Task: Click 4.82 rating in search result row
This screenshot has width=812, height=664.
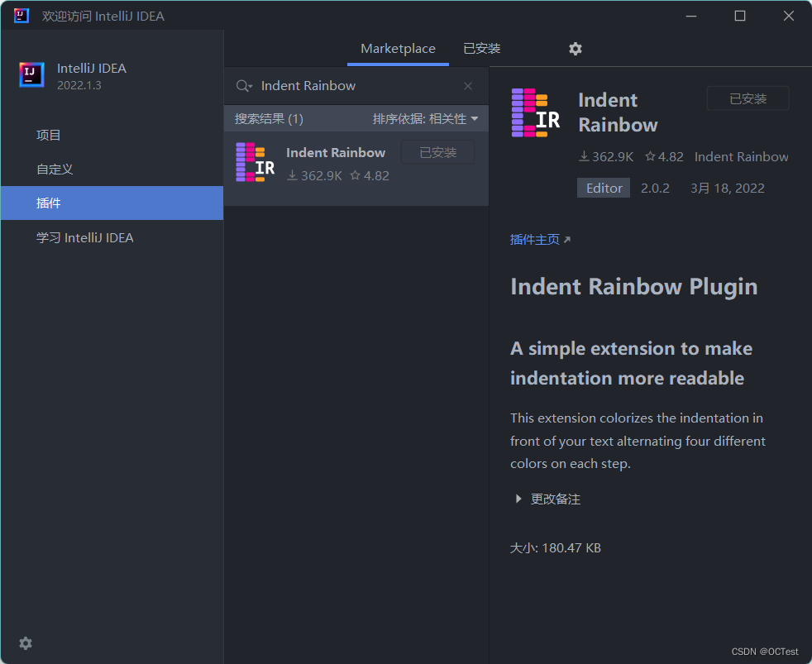Action: tap(370, 176)
